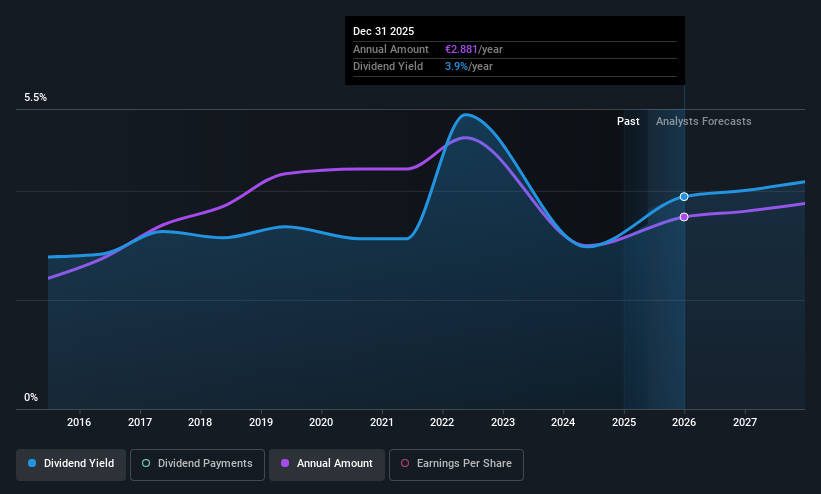This screenshot has width=821, height=494.
Task: Click the 5.5% y-axis label
Action: point(35,97)
